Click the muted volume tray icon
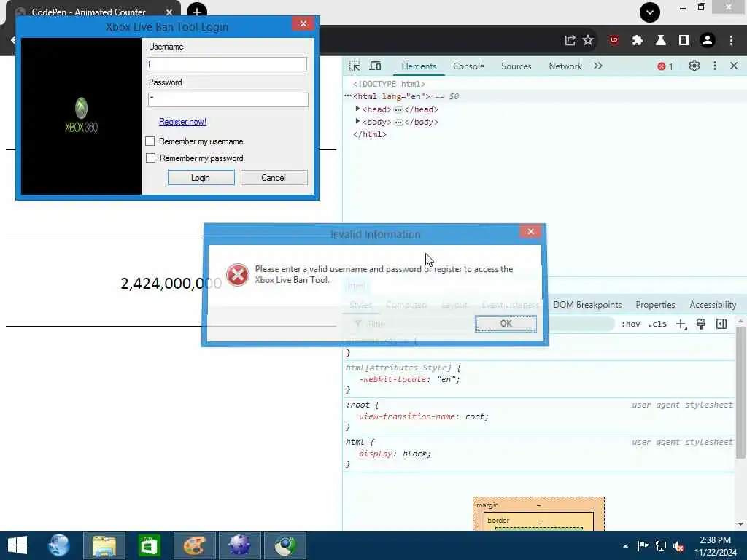Viewport: 747px width, 560px height. [x=678, y=545]
